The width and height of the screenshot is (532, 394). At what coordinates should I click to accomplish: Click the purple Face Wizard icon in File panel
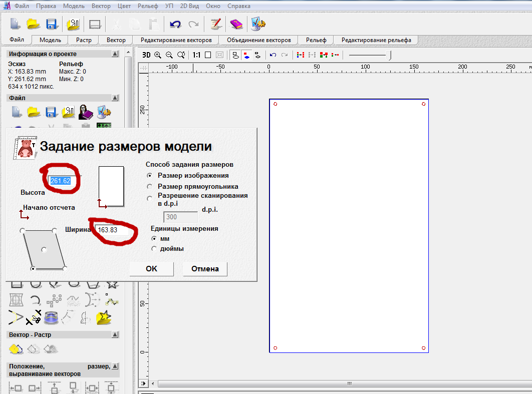pyautogui.click(x=86, y=112)
